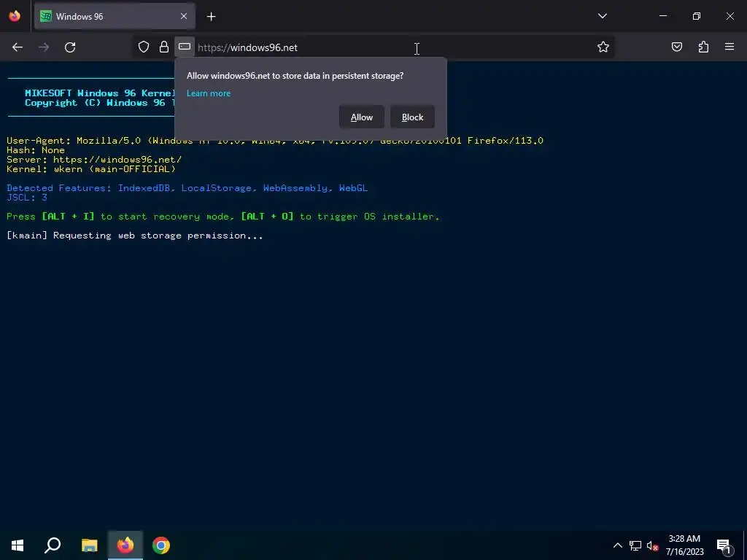Open Windows Start menu

[18, 545]
